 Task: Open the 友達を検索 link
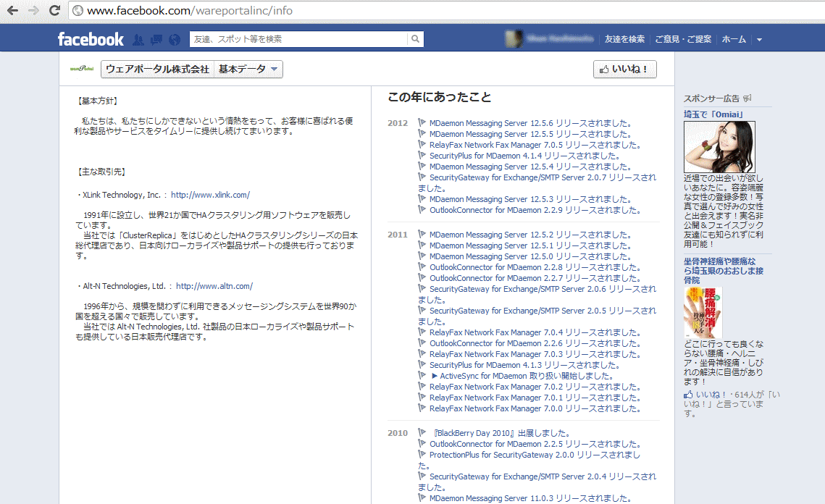coord(624,39)
